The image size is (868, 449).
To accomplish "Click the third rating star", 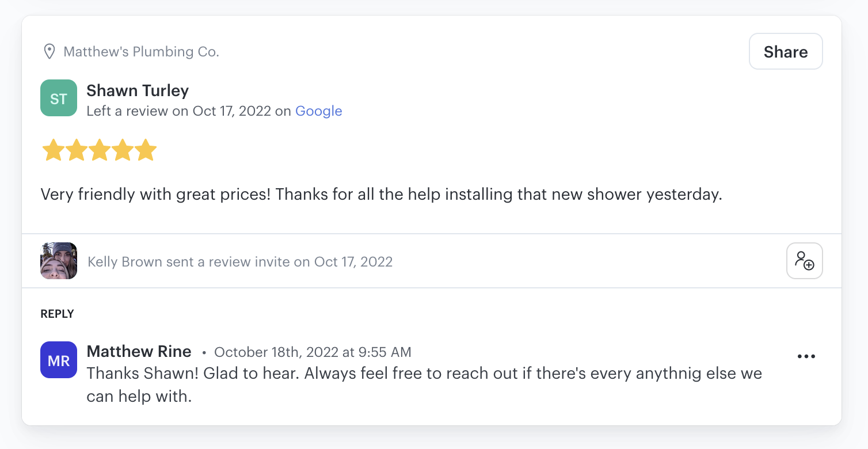I will [x=100, y=150].
